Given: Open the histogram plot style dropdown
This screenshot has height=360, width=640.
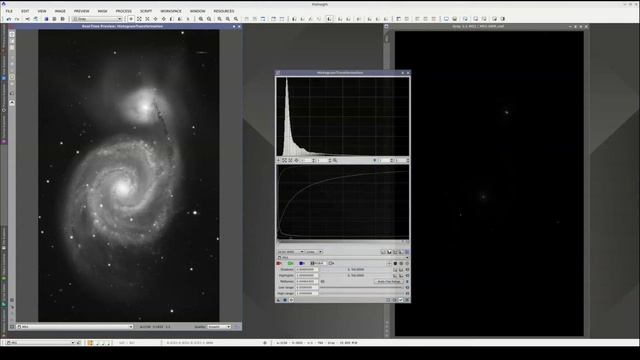Looking at the screenshot, I should tap(314, 252).
